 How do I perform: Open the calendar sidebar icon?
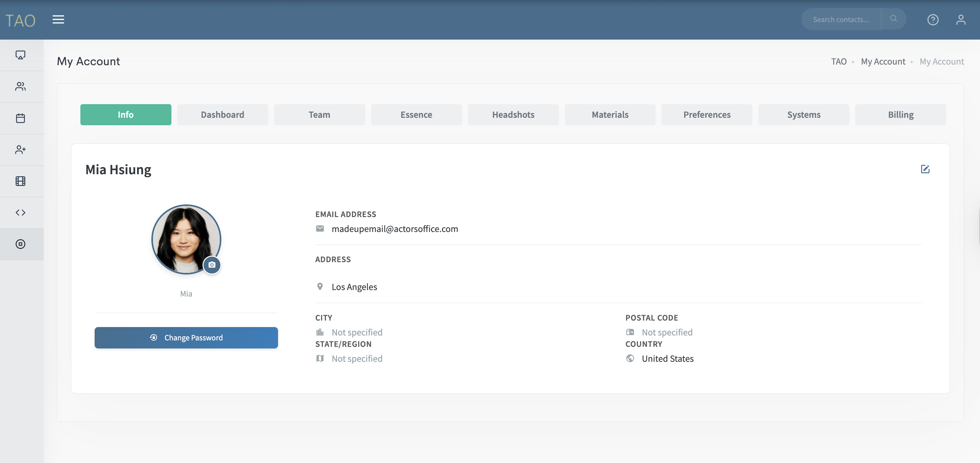coord(20,118)
